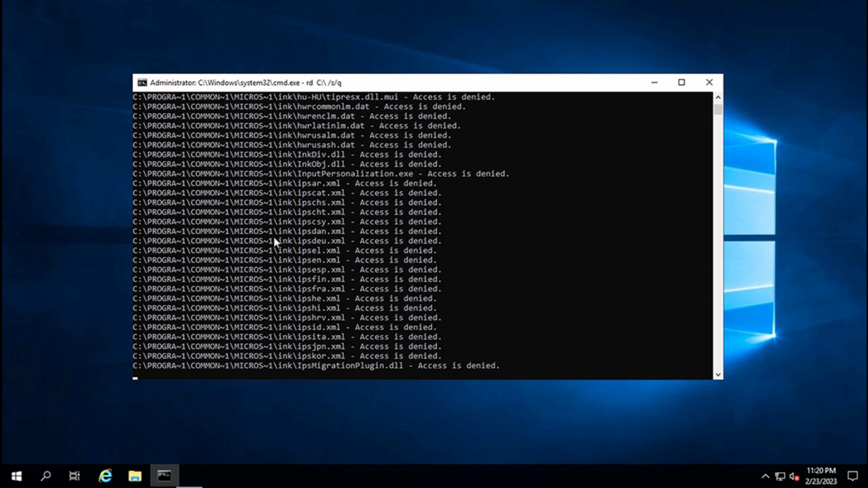Click the cmd icon in the title bar
Viewport: 868px width, 488px height.
tap(142, 82)
